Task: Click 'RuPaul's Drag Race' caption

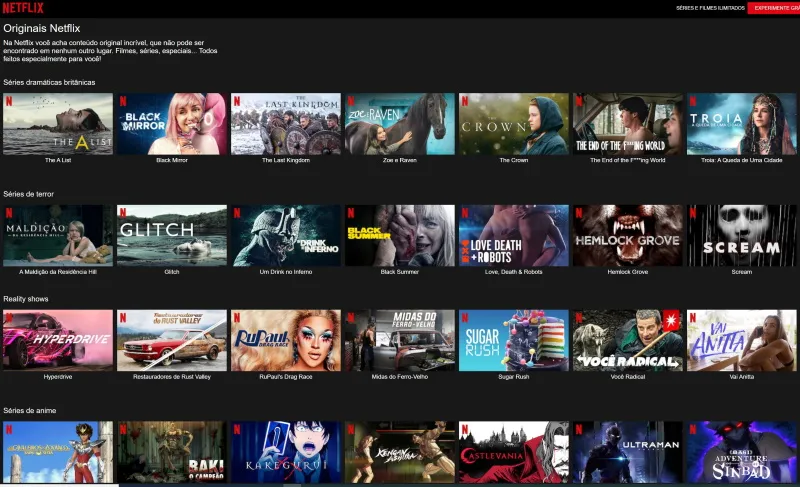Action: point(286,377)
